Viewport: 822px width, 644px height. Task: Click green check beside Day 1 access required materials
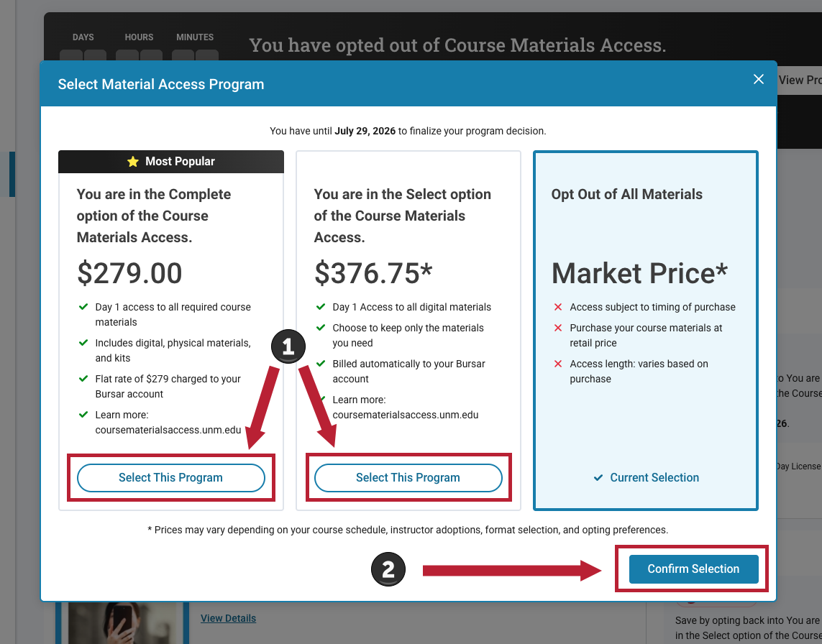pos(83,306)
